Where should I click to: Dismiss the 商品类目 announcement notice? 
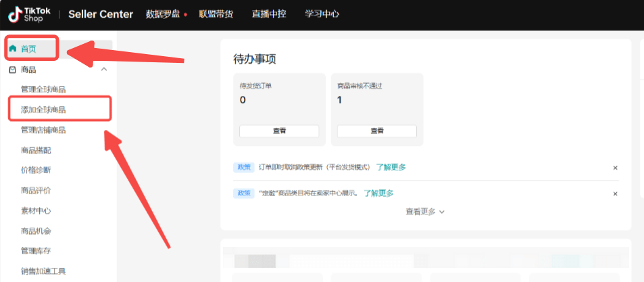pyautogui.click(x=615, y=193)
